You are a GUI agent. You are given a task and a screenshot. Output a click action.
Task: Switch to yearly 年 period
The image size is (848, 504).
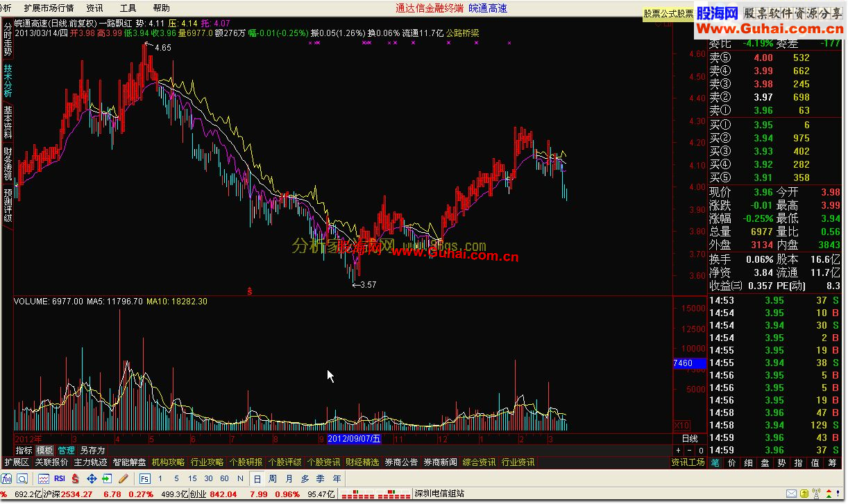click(x=337, y=478)
